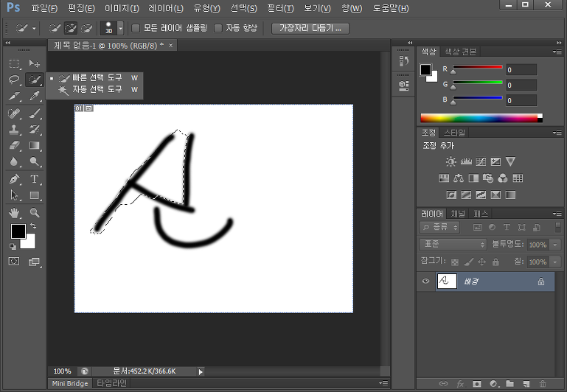Switch to the 채널 tab
Image resolution: width=567 pixels, height=392 pixels.
(458, 214)
